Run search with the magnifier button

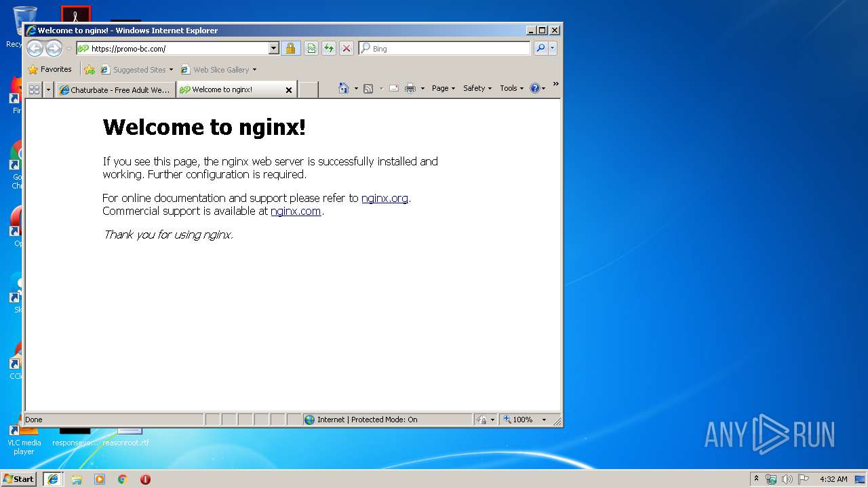(540, 48)
